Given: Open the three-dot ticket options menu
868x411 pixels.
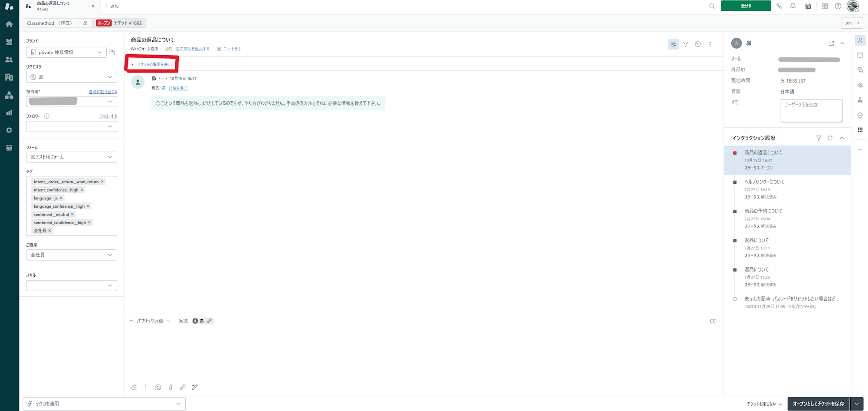Looking at the screenshot, I should 710,44.
